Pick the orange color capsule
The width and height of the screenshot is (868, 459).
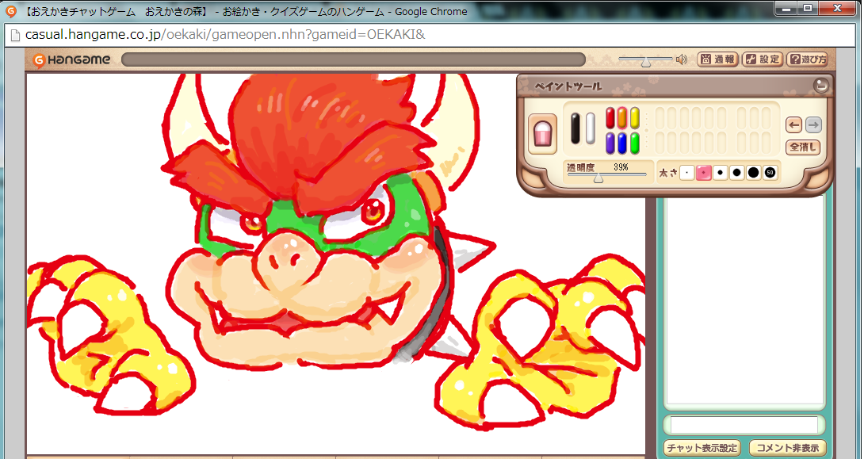[622, 118]
